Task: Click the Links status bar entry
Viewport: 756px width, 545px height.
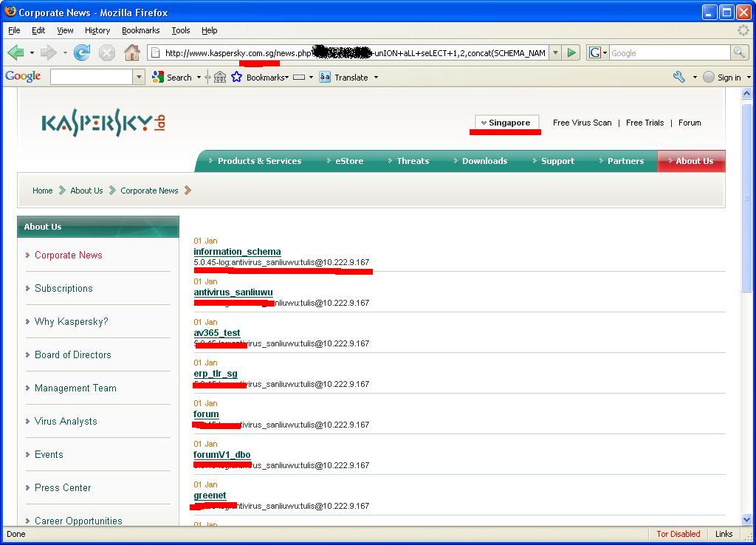Action: (724, 534)
